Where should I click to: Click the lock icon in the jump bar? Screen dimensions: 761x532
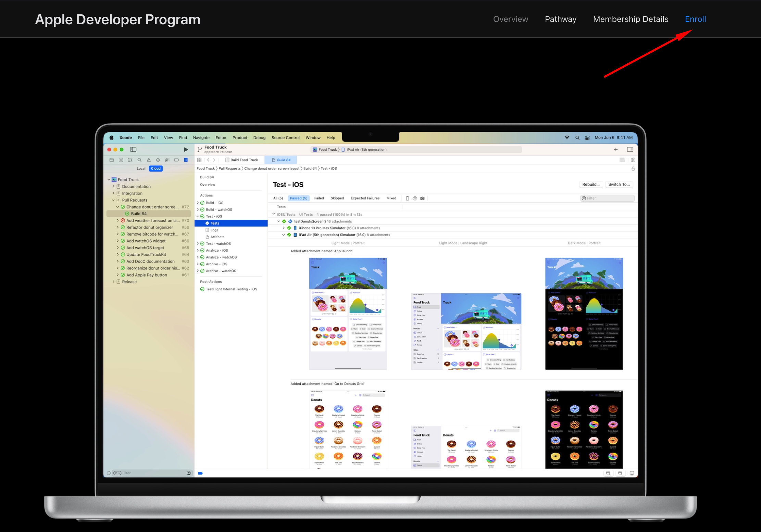pos(633,168)
